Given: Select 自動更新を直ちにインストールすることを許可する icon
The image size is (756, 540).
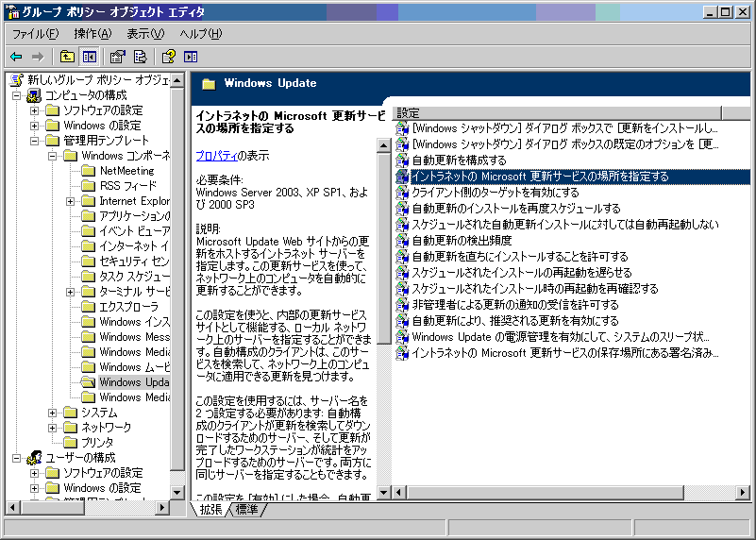Looking at the screenshot, I should point(402,257).
